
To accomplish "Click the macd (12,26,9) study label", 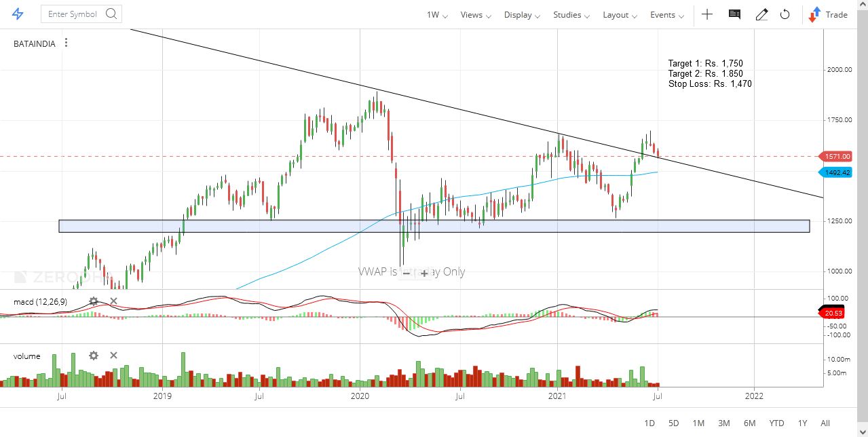I will (x=40, y=301).
